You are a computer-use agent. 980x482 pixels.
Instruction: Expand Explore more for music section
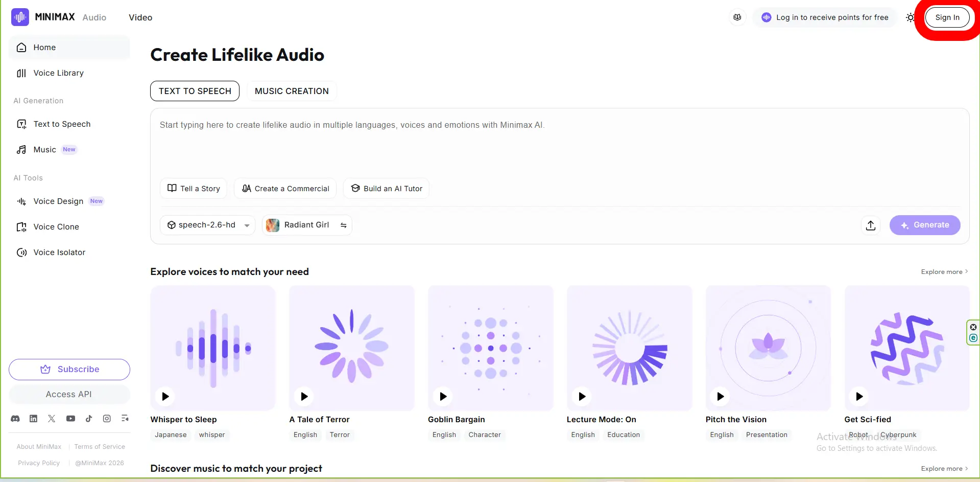(944, 469)
